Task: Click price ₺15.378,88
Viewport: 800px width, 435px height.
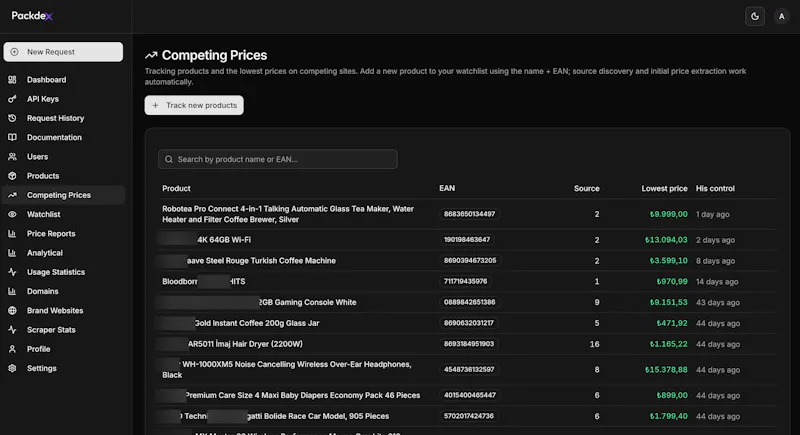Action: pyautogui.click(x=666, y=370)
